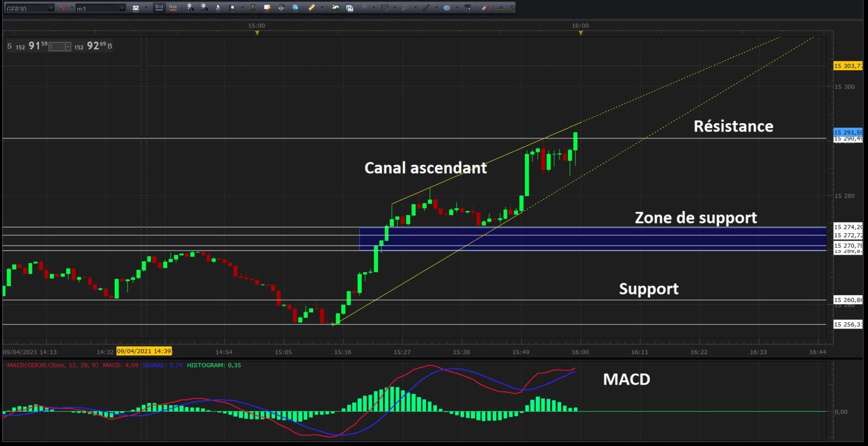The image size is (868, 446).
Task: Open the GER30 instrument dropdown
Action: [x=51, y=8]
